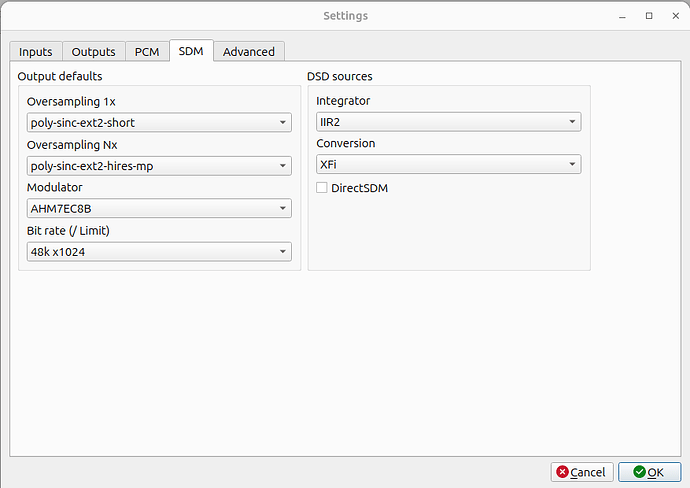The width and height of the screenshot is (690, 488).
Task: Expand the Integrator IIR2 dropdown
Action: pyautogui.click(x=448, y=122)
